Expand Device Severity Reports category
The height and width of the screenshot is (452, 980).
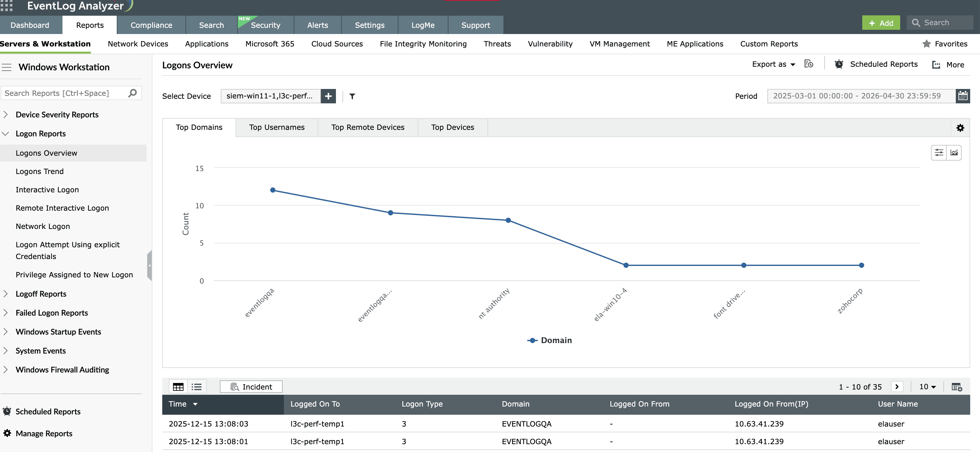coord(5,114)
